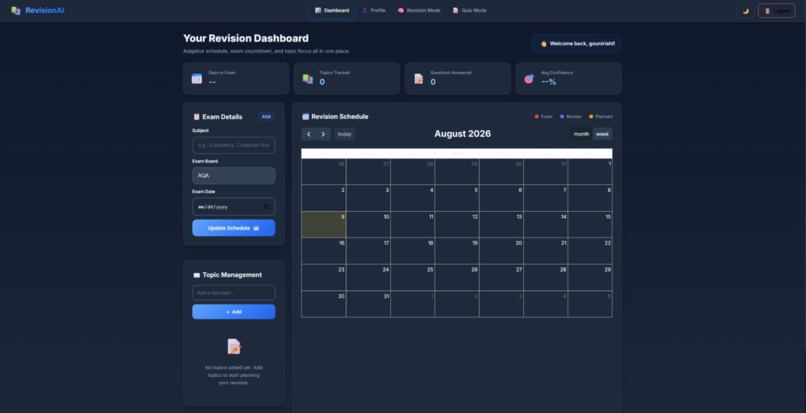
Task: Open the Dashboard tab
Action: point(332,10)
